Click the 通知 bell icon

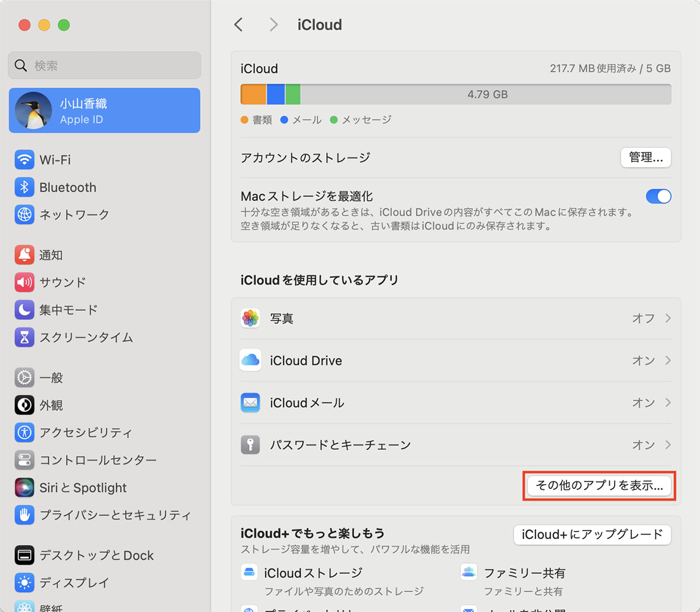click(x=24, y=255)
